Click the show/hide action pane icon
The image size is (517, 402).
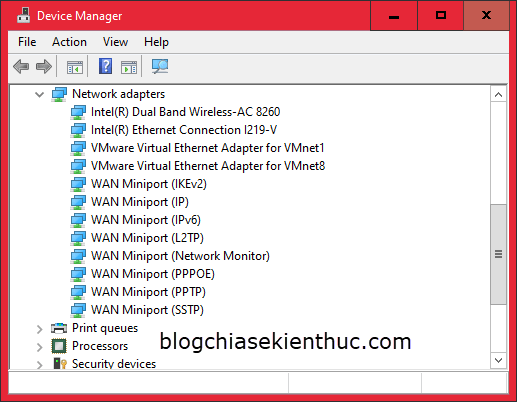click(x=129, y=67)
